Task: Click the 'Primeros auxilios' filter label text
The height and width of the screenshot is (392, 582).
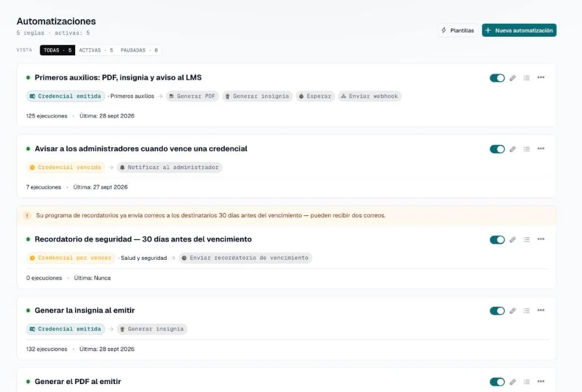Action: pyautogui.click(x=132, y=96)
